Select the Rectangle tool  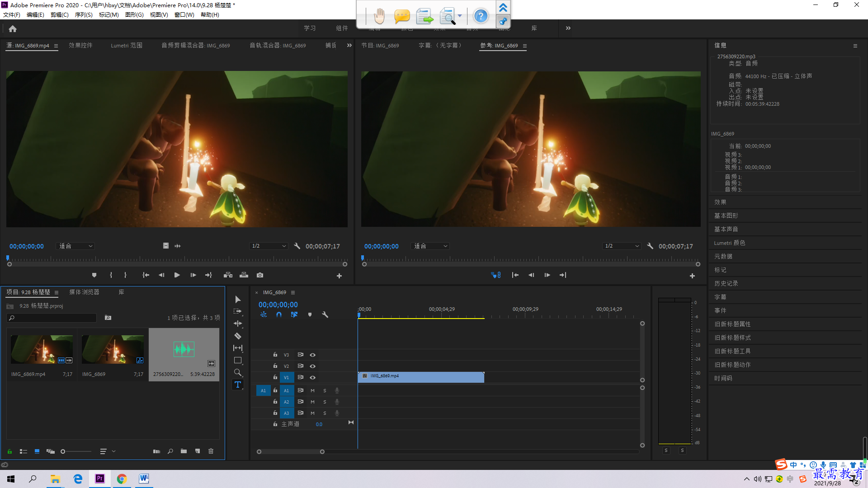point(238,360)
